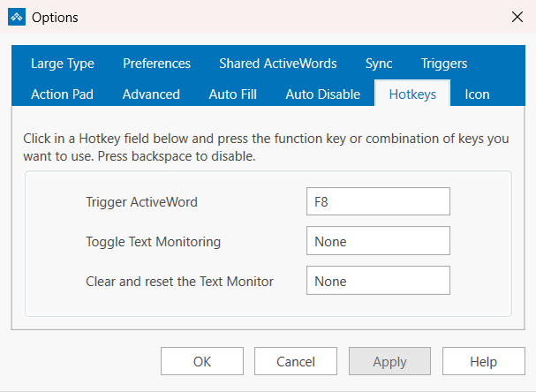The width and height of the screenshot is (536, 392).
Task: Click the Toggle Text Monitoring hotkey field
Action: click(x=378, y=241)
